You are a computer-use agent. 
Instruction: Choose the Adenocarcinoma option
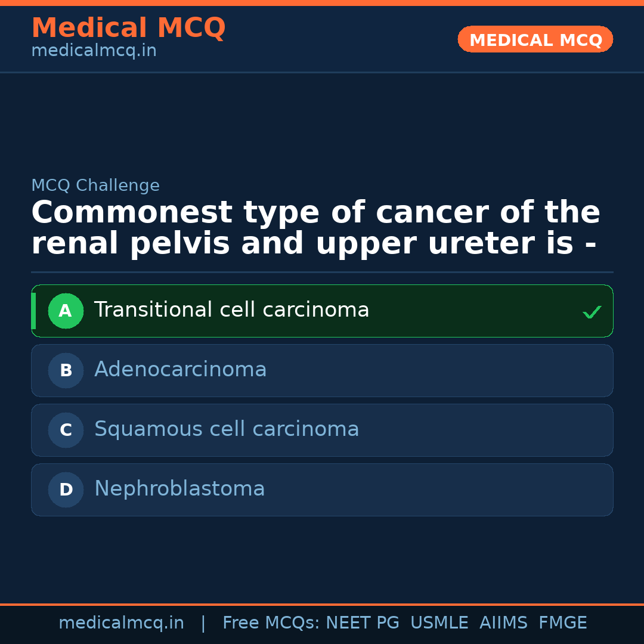pos(180,370)
